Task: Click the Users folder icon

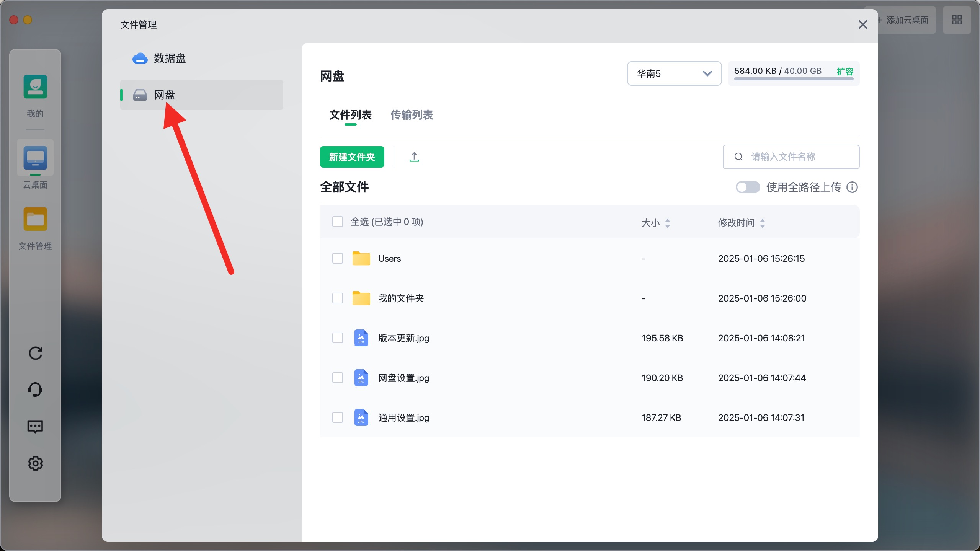Action: (x=361, y=258)
